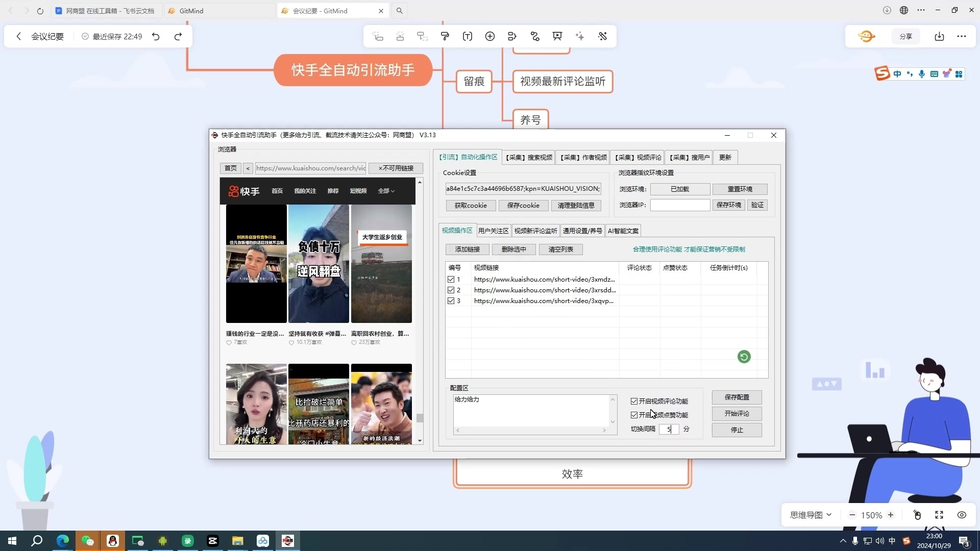980x551 pixels.
Task: Click the insert sibling topic icon
Action: point(400,36)
